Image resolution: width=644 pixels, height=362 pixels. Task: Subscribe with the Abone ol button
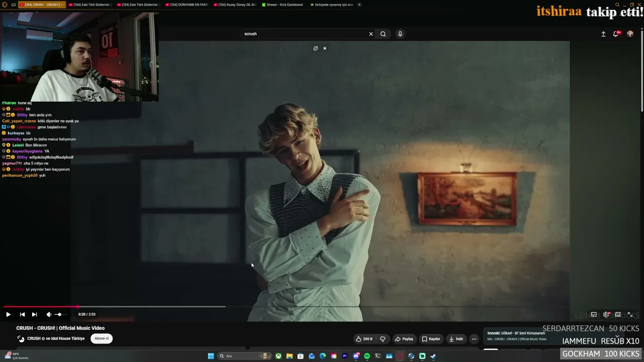coord(102,338)
